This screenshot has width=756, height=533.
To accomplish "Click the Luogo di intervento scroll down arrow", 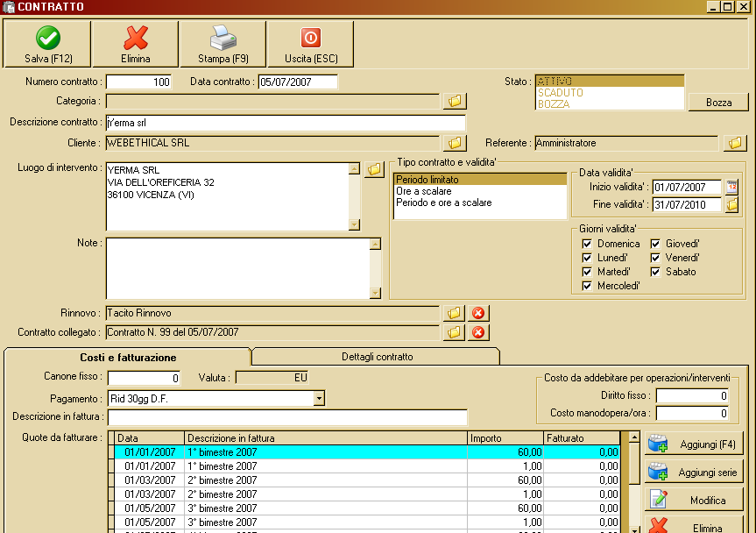I will coord(355,224).
